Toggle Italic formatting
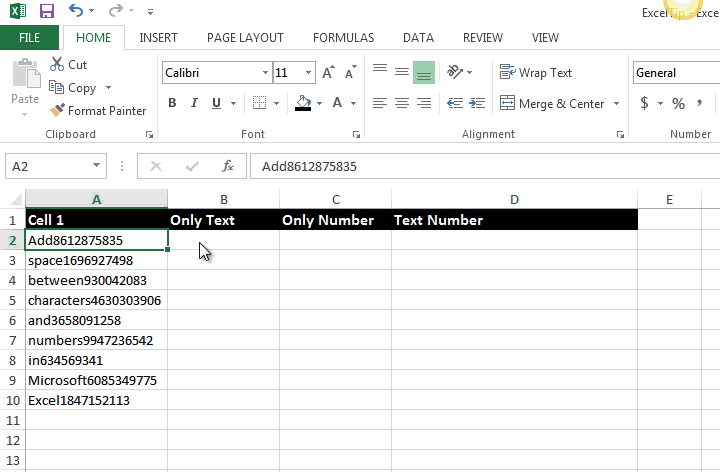720x472 pixels. [x=192, y=103]
